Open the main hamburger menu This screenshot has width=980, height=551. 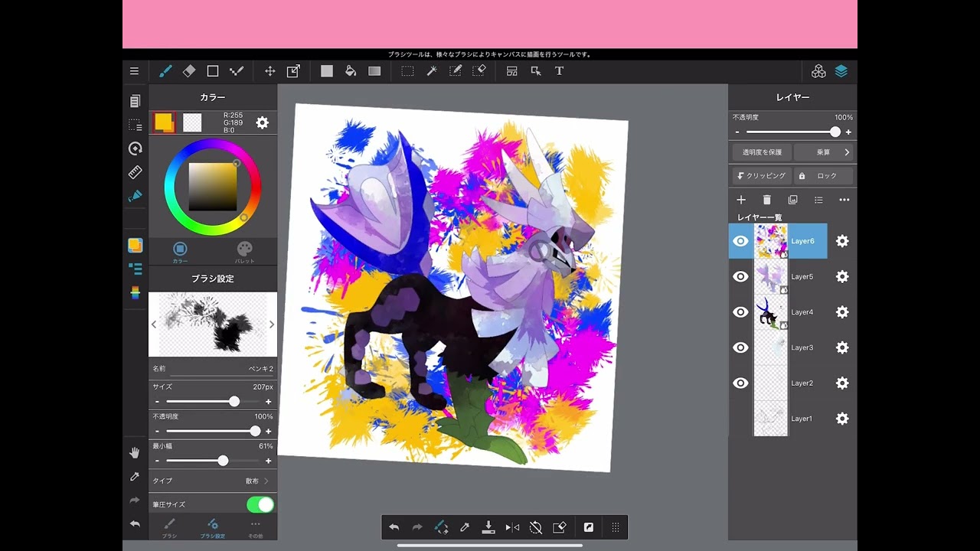pyautogui.click(x=135, y=71)
